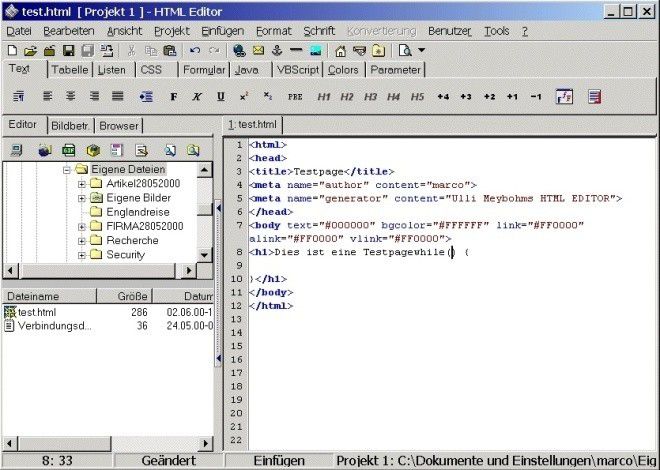Insert an email link with the envelope icon

click(x=258, y=50)
